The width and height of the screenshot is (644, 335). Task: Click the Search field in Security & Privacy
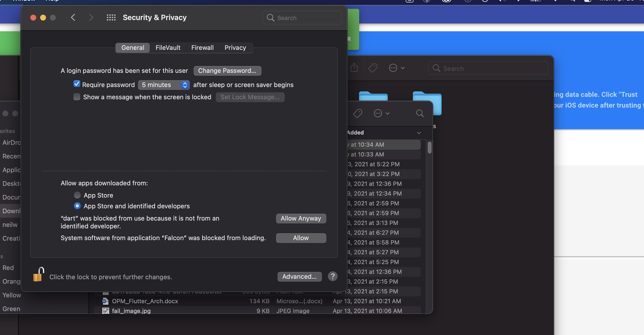click(302, 18)
